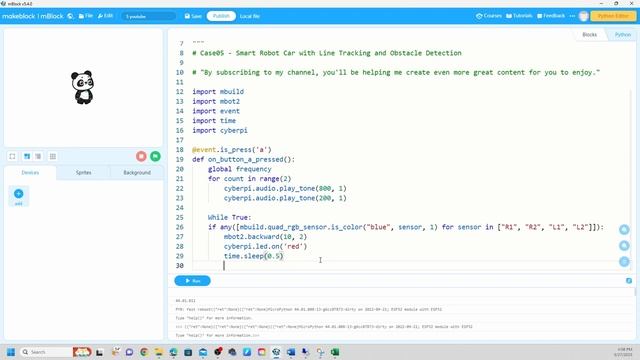Toggle full-screen stage mode icon
This screenshot has height=360, width=640.
click(13, 156)
